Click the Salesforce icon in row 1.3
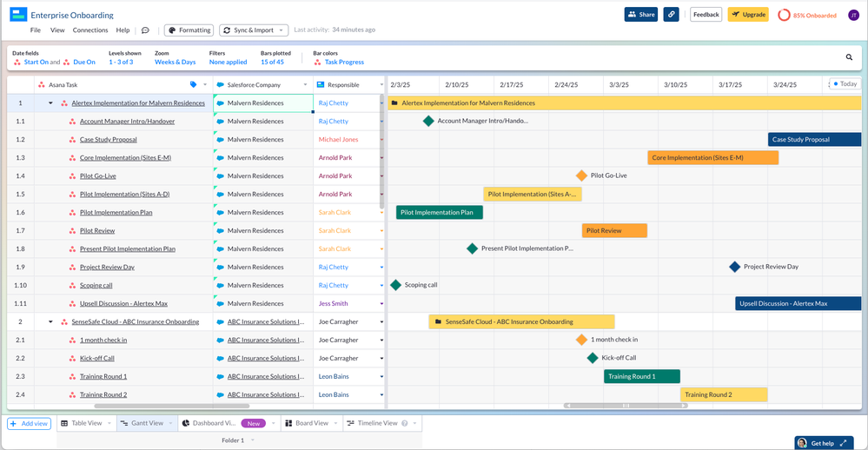Screen dimensions: 868x450 (221, 158)
